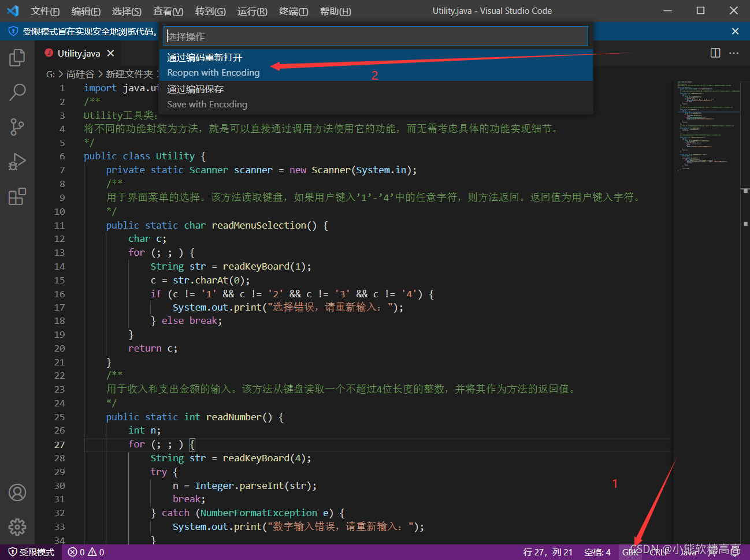This screenshot has height=560, width=750.
Task: Open the Accounts menu icon
Action: coord(17,492)
